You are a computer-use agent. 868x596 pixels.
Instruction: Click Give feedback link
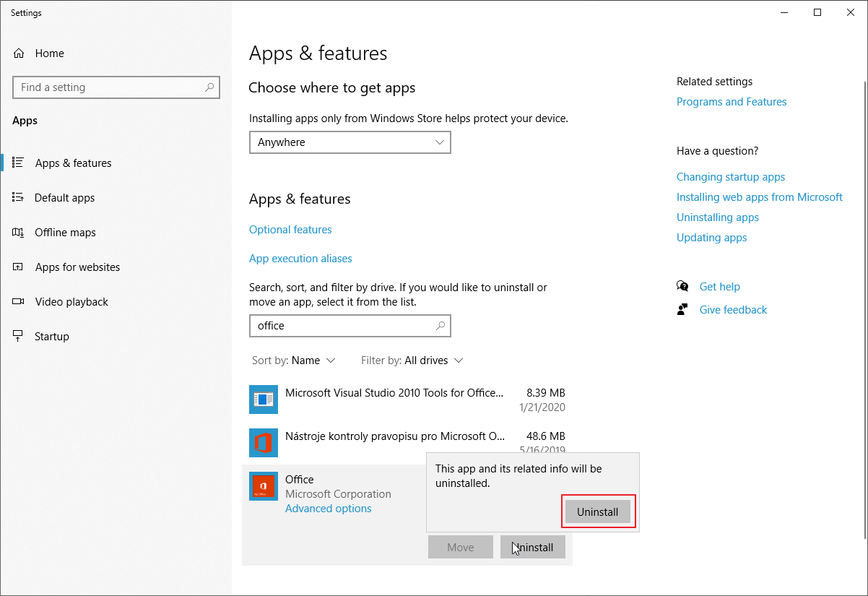(734, 310)
